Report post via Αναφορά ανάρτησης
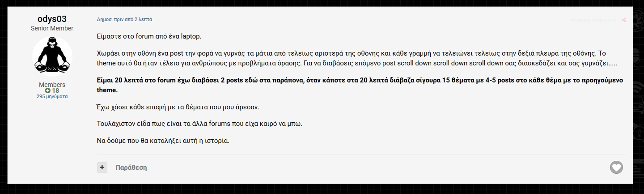This screenshot has height=194, width=644. (x=594, y=20)
